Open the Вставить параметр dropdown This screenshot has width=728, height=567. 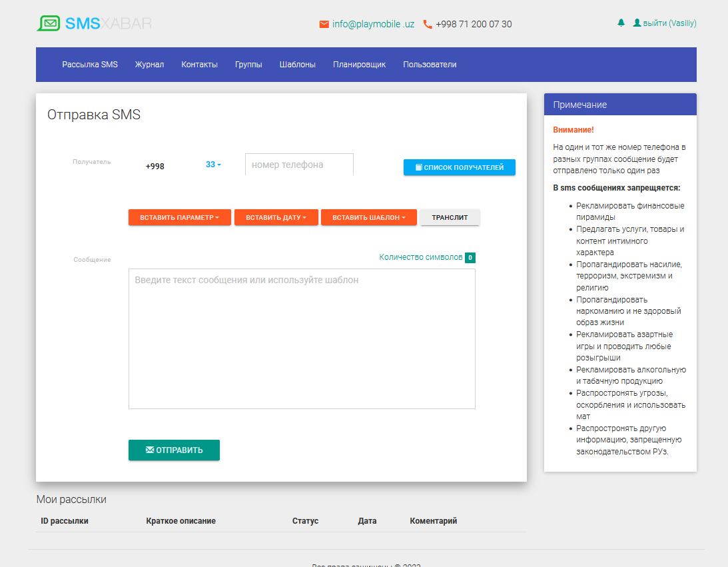[x=179, y=218]
